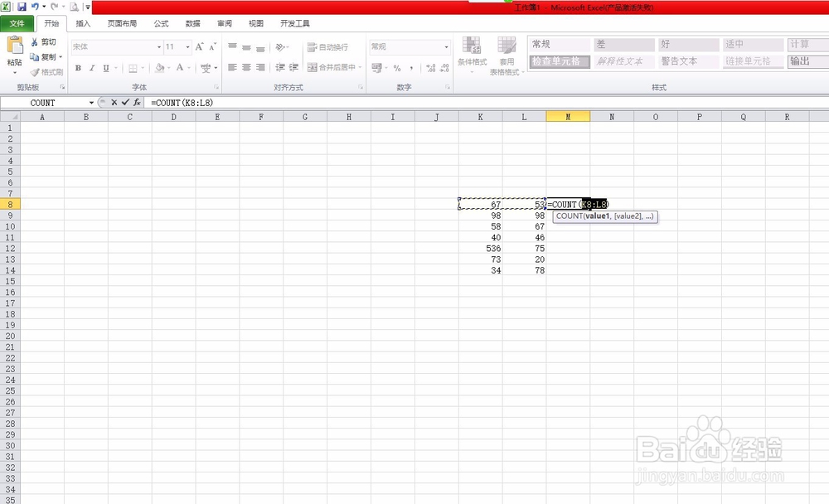Switch to the 公式 ribbon tab

click(161, 23)
